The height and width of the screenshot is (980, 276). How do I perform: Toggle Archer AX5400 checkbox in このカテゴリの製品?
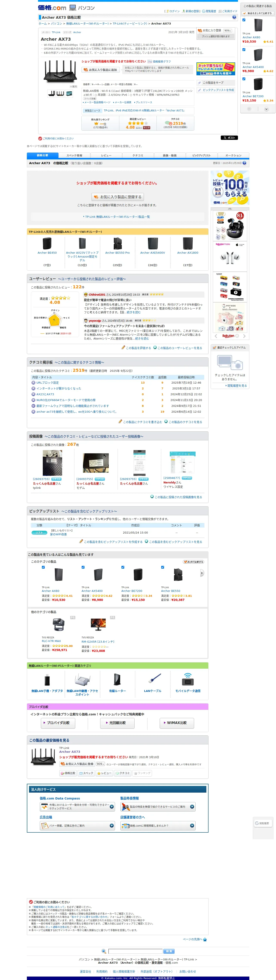83,567
